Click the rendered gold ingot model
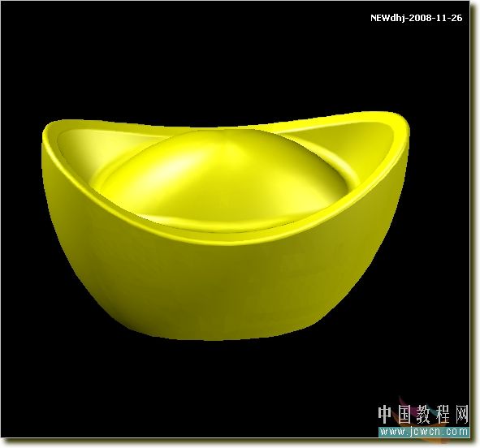This screenshot has height=448, width=480. click(x=226, y=226)
